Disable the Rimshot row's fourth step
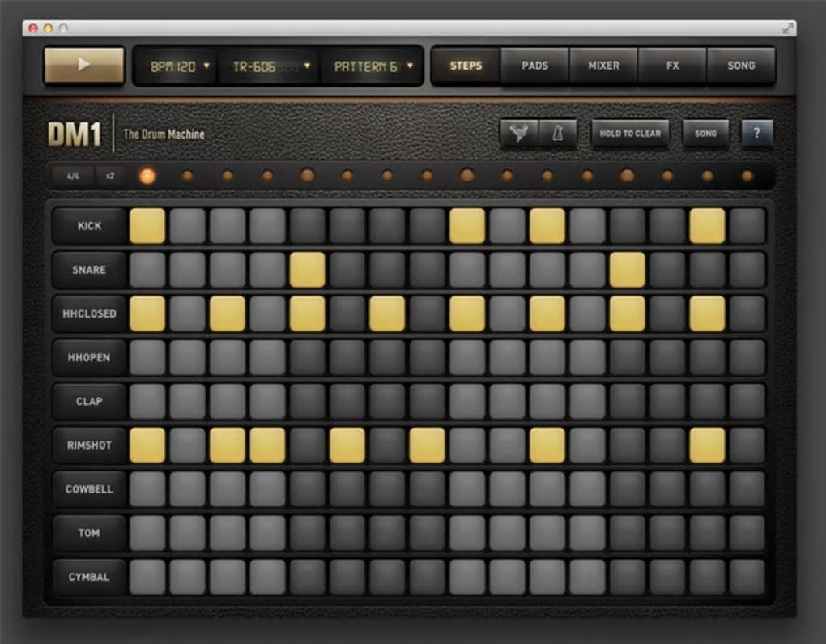 (267, 446)
